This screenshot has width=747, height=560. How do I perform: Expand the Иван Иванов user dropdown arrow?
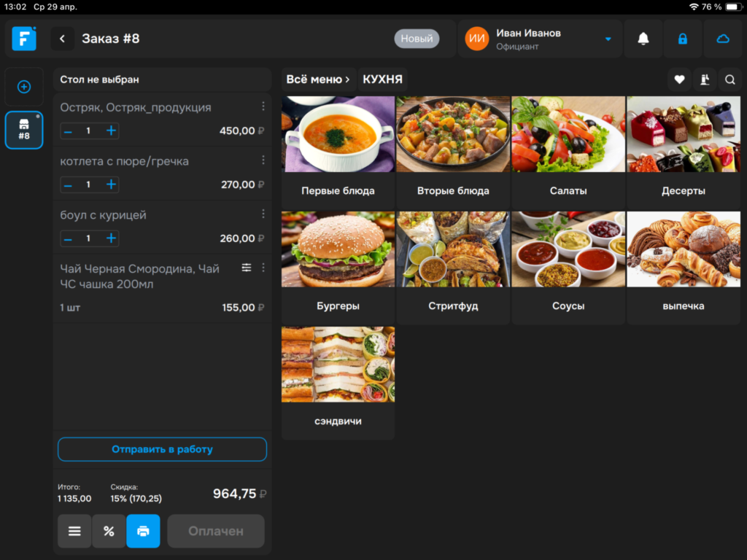click(x=608, y=39)
